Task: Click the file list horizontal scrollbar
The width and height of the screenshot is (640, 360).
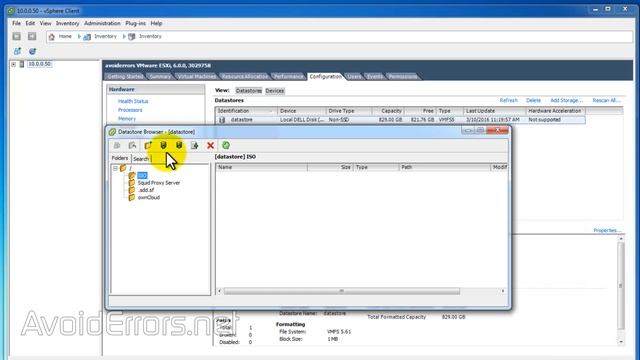Action: pyautogui.click(x=342, y=291)
